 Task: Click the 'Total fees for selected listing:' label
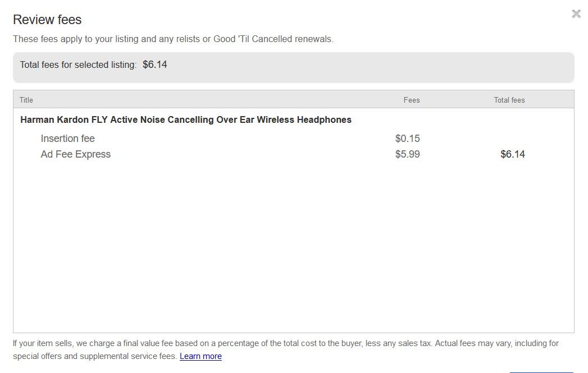tap(78, 65)
